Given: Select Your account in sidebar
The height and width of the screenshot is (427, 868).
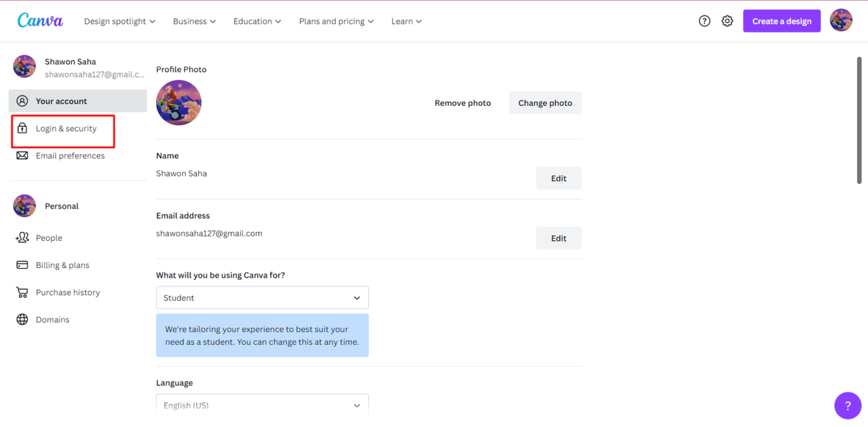Looking at the screenshot, I should (78, 101).
